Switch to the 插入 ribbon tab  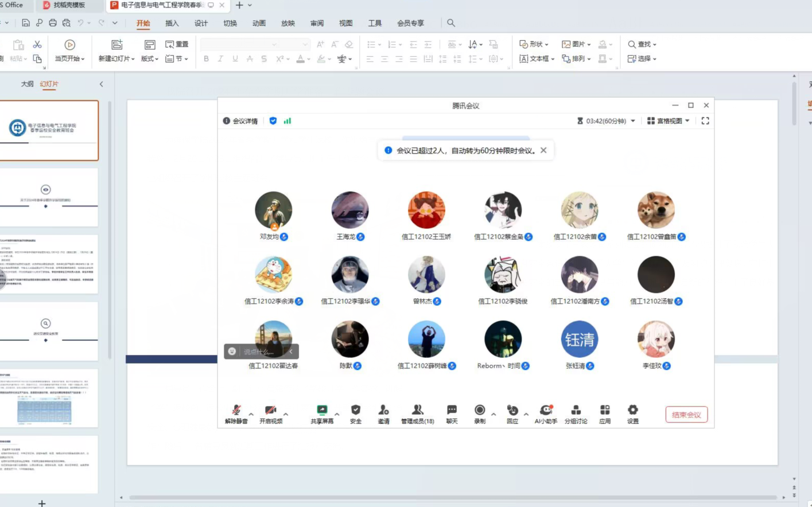coord(172,24)
